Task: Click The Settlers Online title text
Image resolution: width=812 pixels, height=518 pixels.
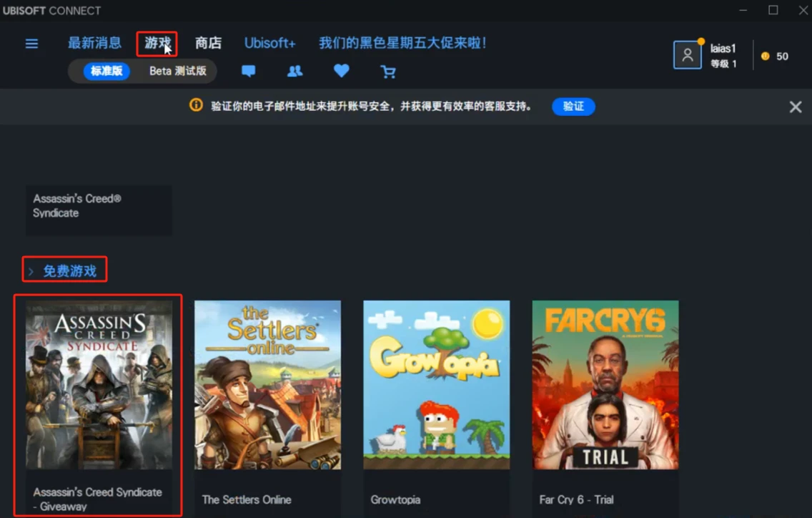Action: [247, 499]
